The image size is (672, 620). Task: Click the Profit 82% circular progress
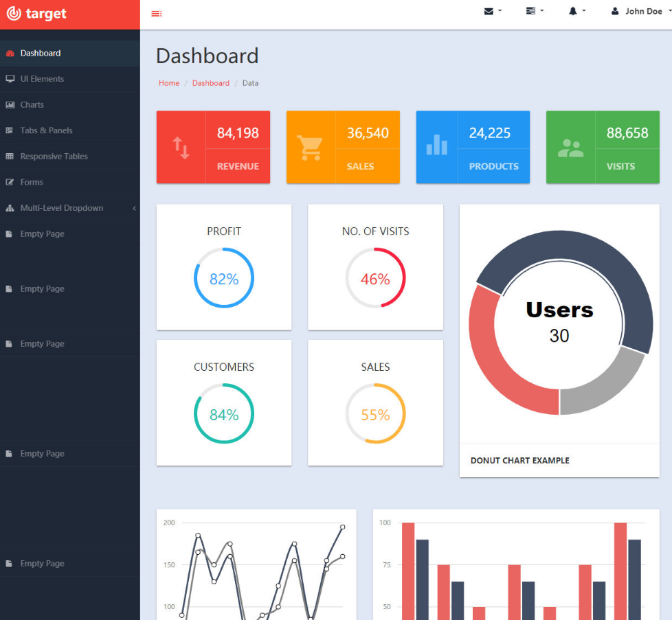224,278
